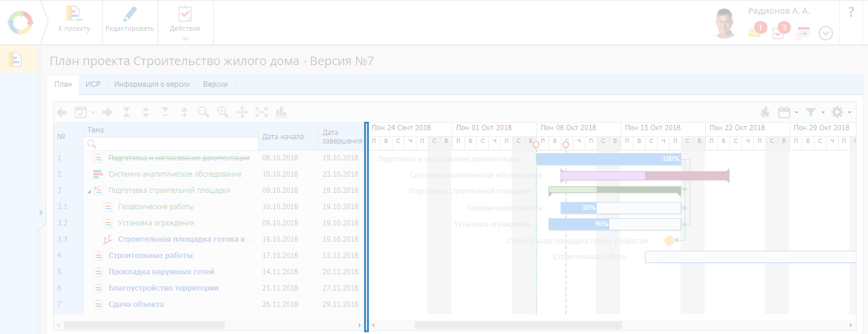Select row Геодезические работы
The height and width of the screenshot is (334, 868).
click(209, 207)
